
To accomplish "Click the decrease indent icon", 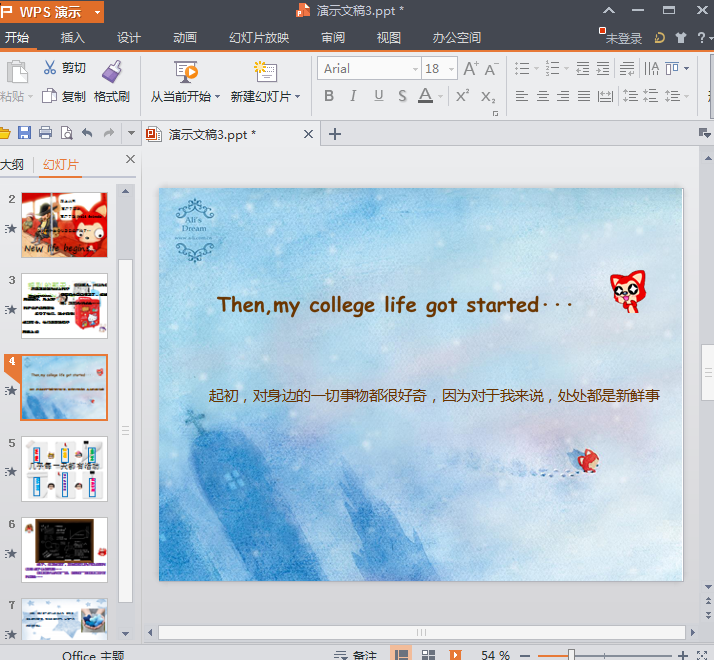I will (x=582, y=69).
